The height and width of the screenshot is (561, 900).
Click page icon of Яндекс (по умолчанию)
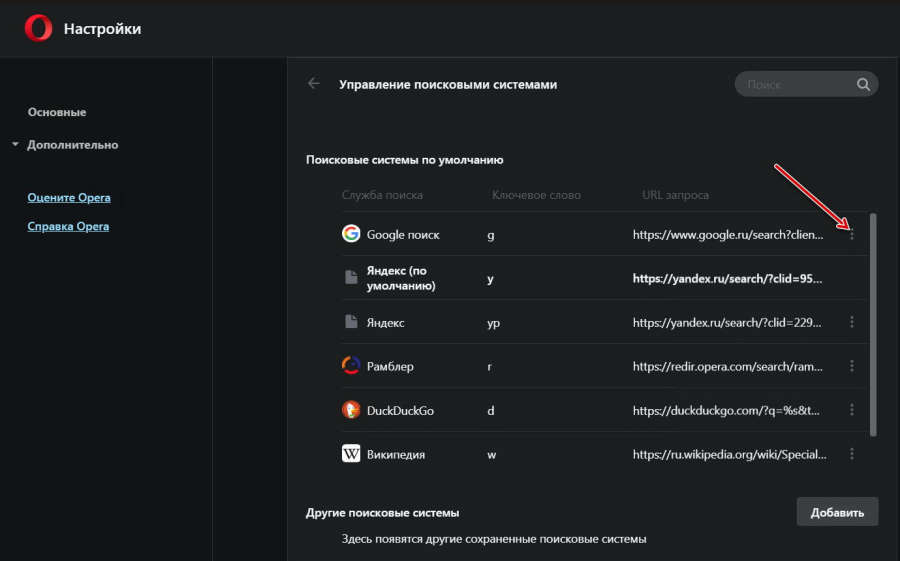(351, 277)
